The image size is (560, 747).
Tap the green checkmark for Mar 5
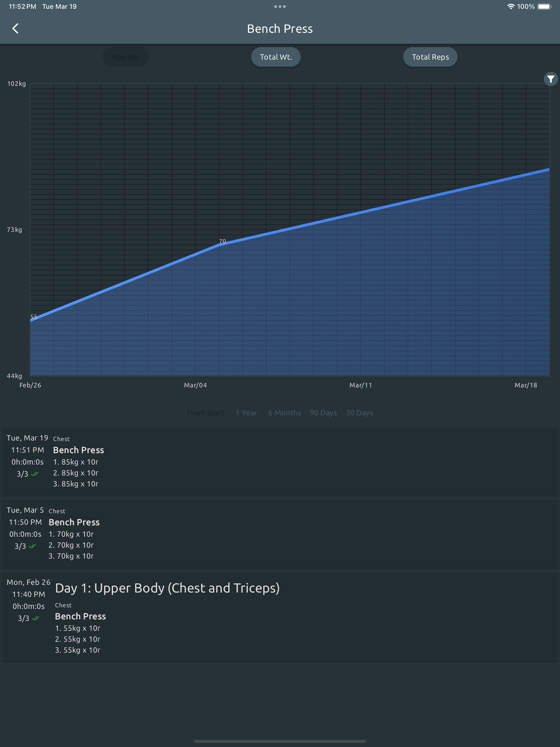click(33, 546)
